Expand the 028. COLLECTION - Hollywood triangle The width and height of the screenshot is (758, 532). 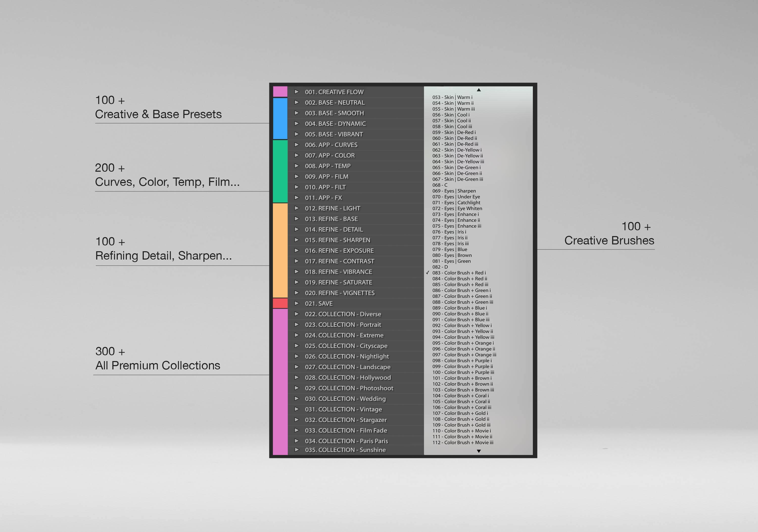tap(296, 377)
